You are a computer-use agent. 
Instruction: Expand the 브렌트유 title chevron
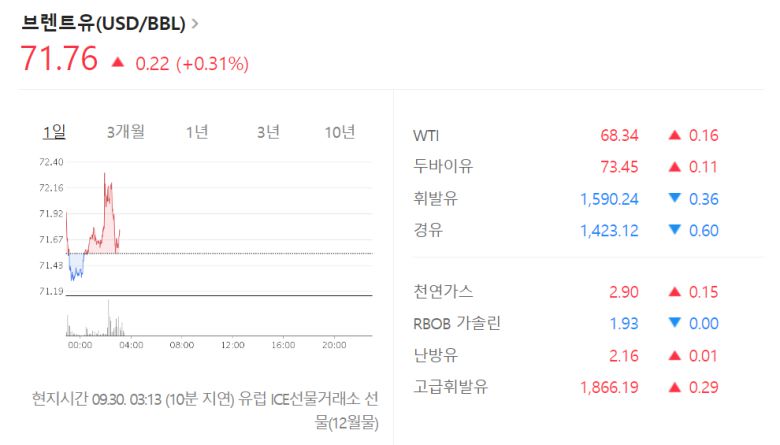coord(194,22)
